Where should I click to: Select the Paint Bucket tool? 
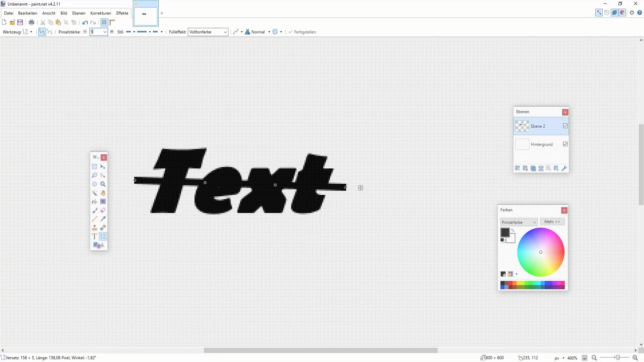point(95,202)
